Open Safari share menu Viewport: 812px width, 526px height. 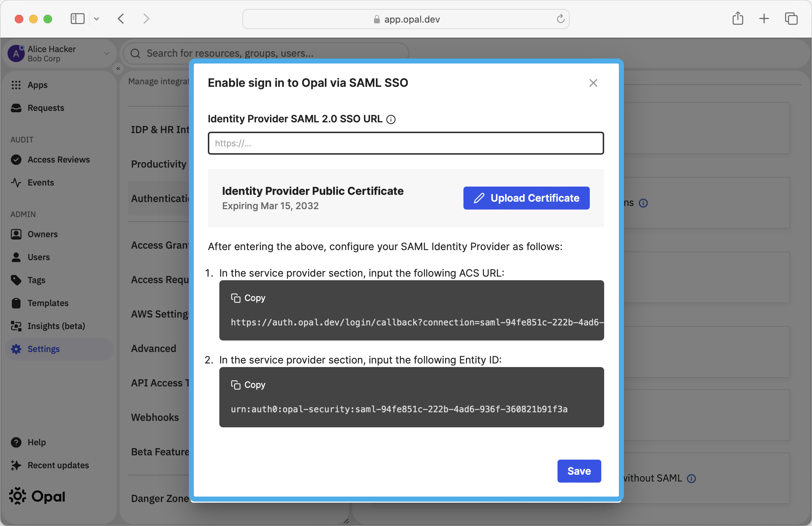[x=738, y=19]
